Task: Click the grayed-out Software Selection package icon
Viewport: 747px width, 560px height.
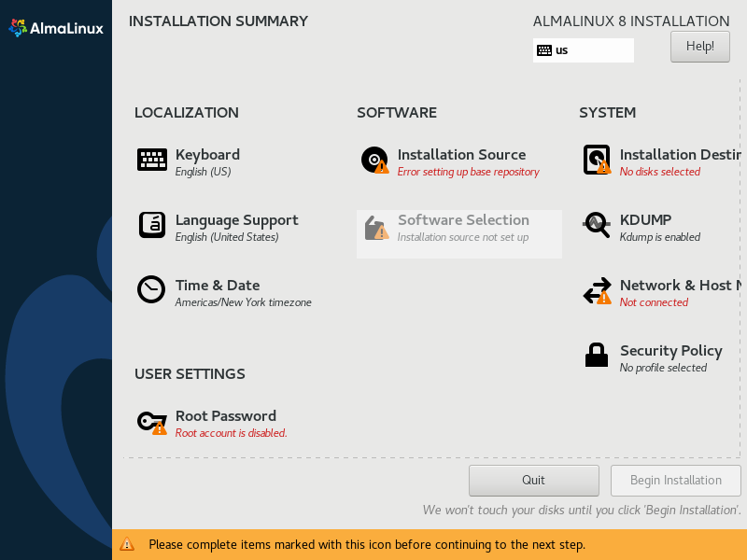Action: click(375, 227)
